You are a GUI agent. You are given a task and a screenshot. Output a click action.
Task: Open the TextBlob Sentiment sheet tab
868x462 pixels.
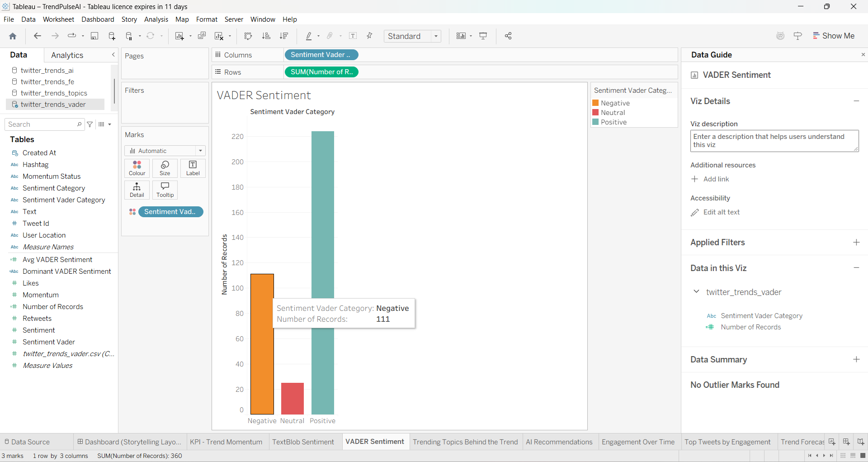[303, 442]
